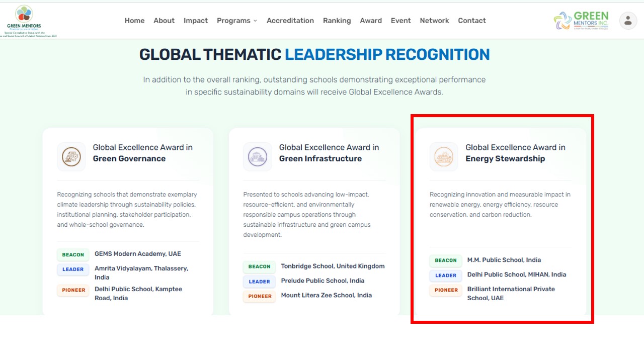Click the PIONEER badge beside Brilliant International Private School
This screenshot has width=644, height=362.
[446, 290]
